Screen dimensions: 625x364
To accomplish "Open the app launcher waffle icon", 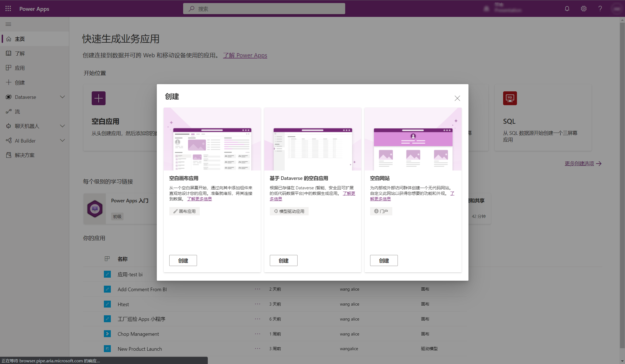I will coord(8,9).
